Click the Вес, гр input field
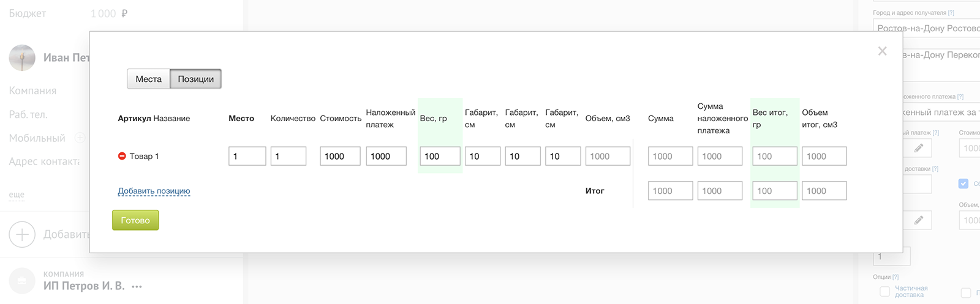 [x=440, y=156]
